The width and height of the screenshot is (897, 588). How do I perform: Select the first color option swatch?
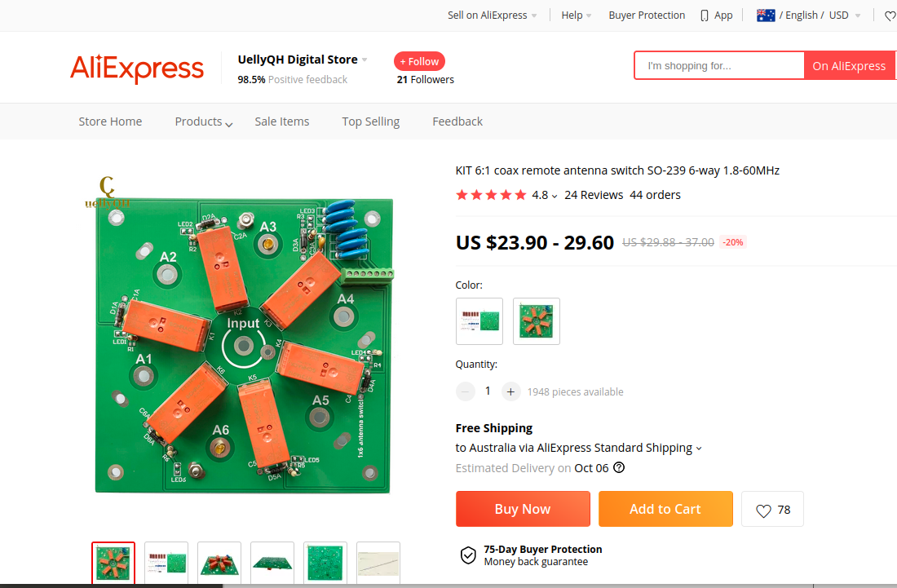[x=479, y=321]
